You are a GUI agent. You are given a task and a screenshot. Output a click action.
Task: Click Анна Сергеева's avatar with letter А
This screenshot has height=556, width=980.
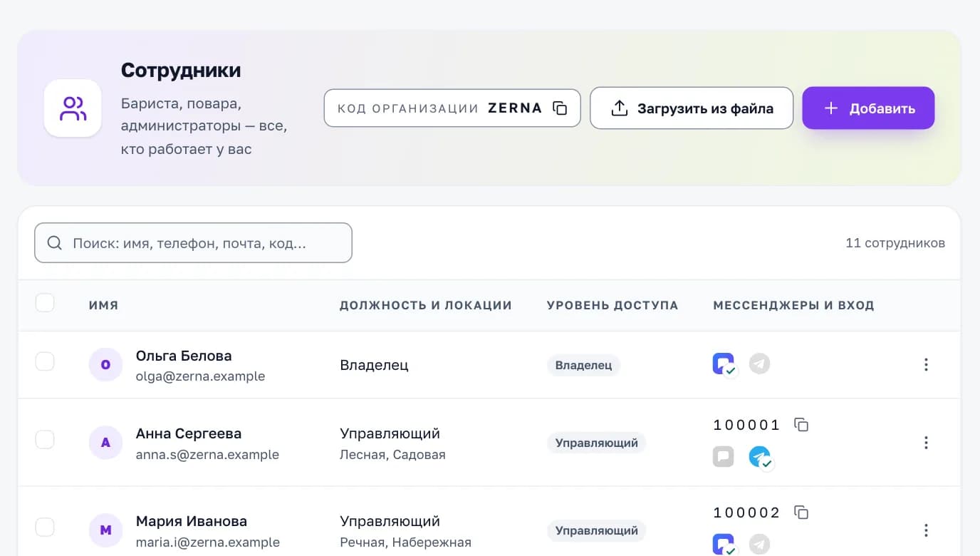coord(106,443)
